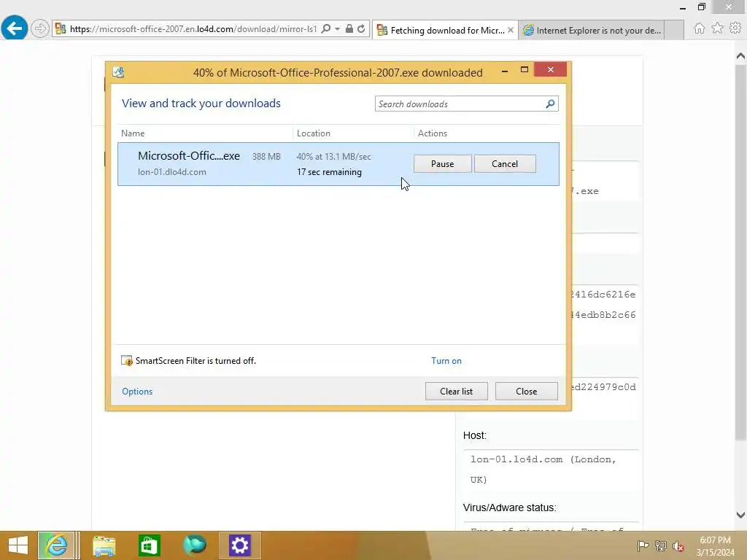Open the Windows Store taskbar icon
This screenshot has height=560, width=747.
pos(149,545)
